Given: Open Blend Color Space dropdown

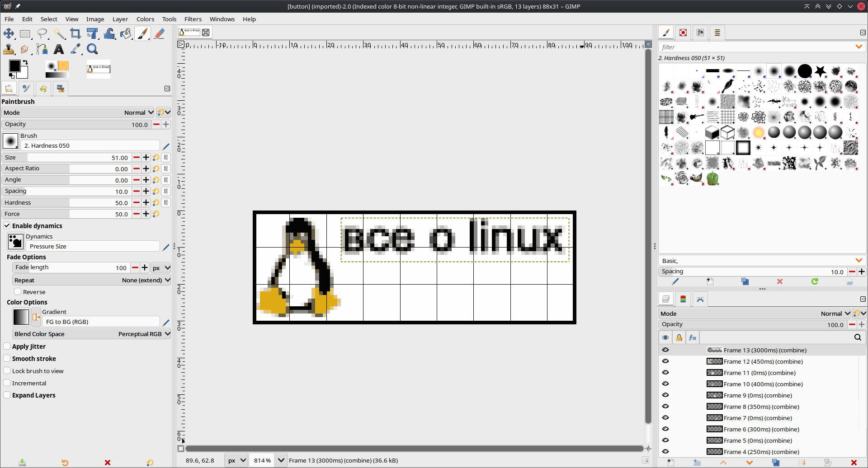Looking at the screenshot, I should 92,334.
